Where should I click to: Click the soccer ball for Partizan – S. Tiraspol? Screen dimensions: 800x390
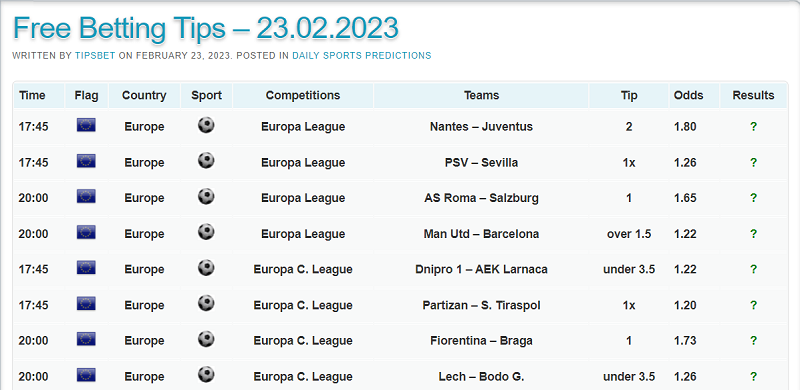coord(206,304)
